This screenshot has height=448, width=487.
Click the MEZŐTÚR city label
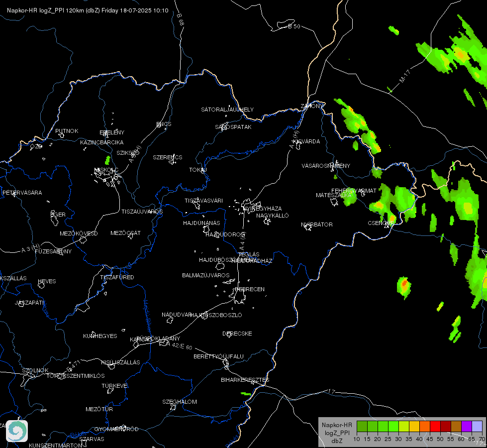[x=99, y=409]
